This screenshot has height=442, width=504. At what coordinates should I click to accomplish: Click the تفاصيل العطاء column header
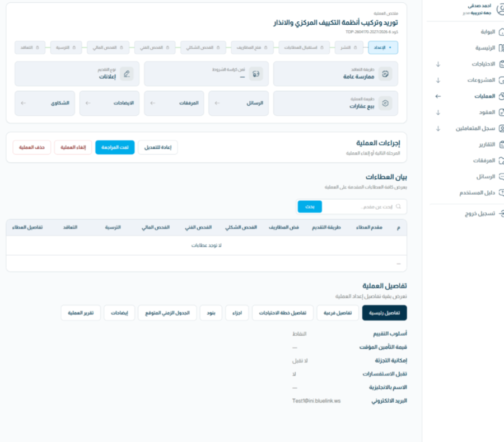click(x=27, y=227)
